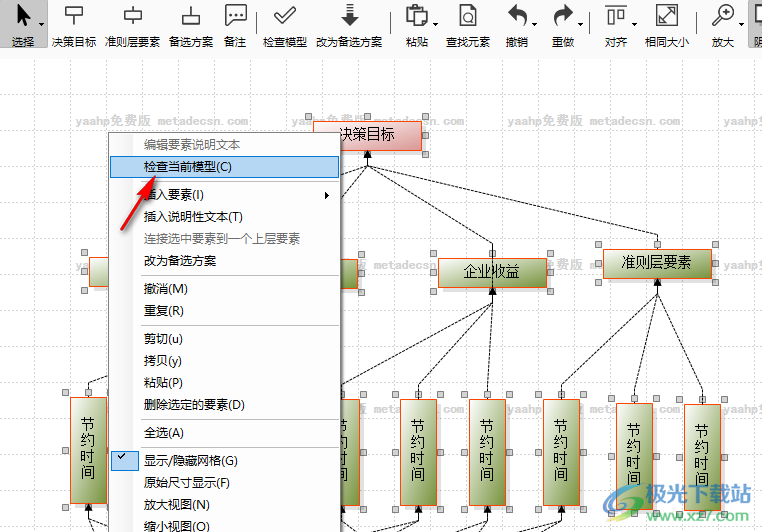
Task: Choose 原始尺寸显示(F) menu entry
Action: click(x=224, y=483)
